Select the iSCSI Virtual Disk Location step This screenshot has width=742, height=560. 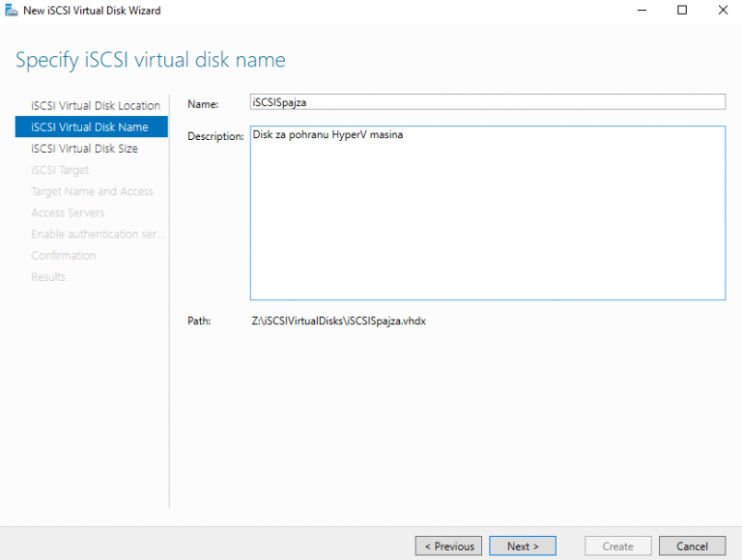(95, 105)
